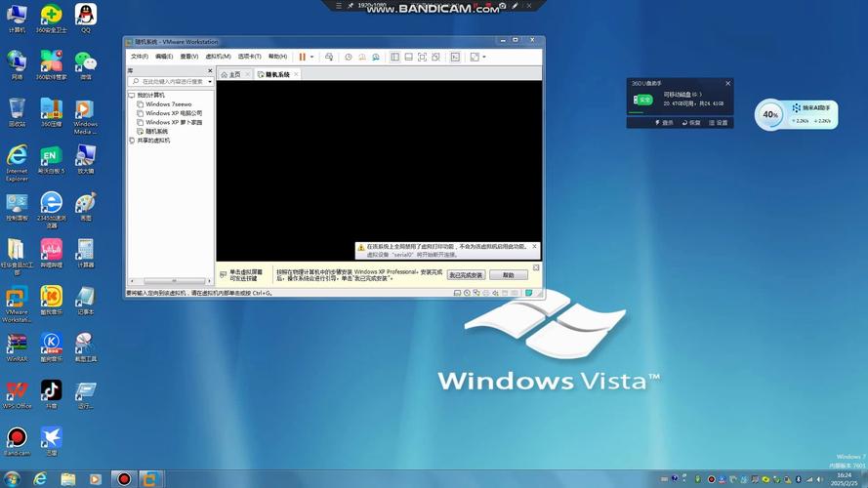Image resolution: width=868 pixels, height=488 pixels.
Task: Dismiss the virtual printing warning notification
Action: pyautogui.click(x=534, y=246)
